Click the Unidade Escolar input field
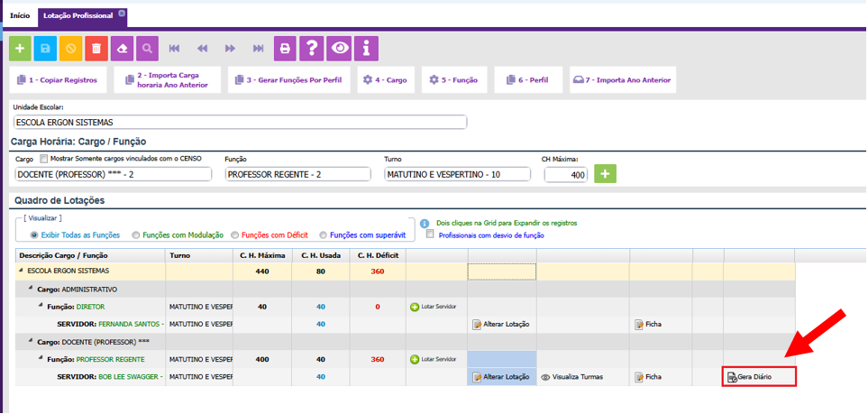 tap(239, 123)
